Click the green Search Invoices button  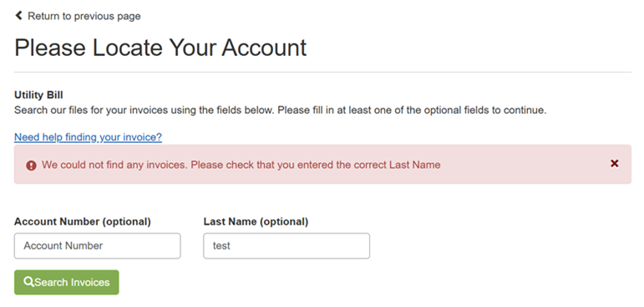(67, 282)
